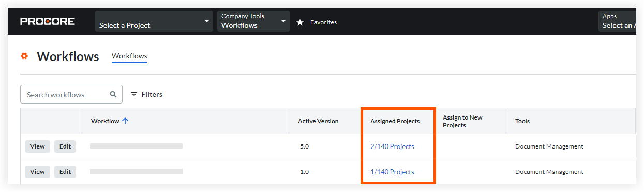Image resolution: width=644 pixels, height=192 pixels.
Task: Click the Filters lines icon
Action: [x=134, y=94]
